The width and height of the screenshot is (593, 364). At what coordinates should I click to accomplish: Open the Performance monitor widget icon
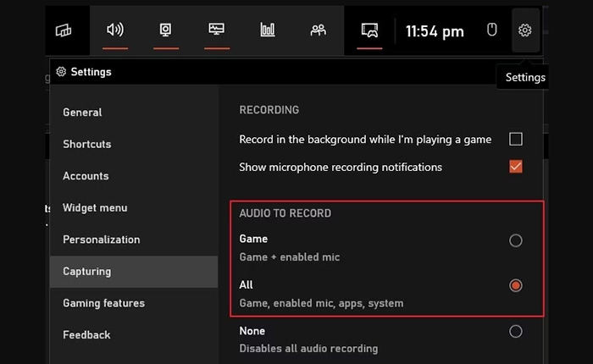(217, 30)
